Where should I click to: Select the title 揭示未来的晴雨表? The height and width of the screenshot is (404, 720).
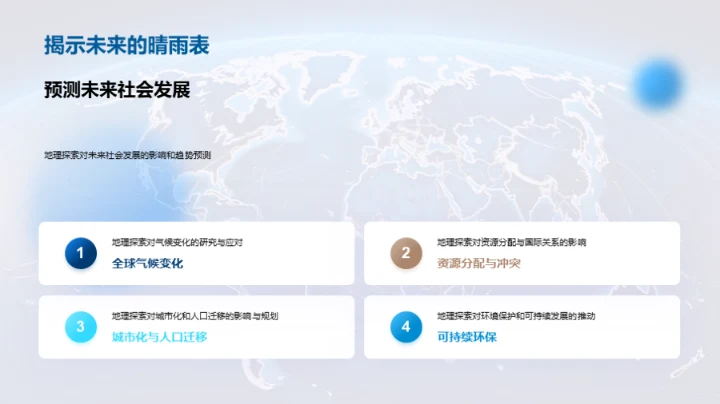pyautogui.click(x=127, y=45)
